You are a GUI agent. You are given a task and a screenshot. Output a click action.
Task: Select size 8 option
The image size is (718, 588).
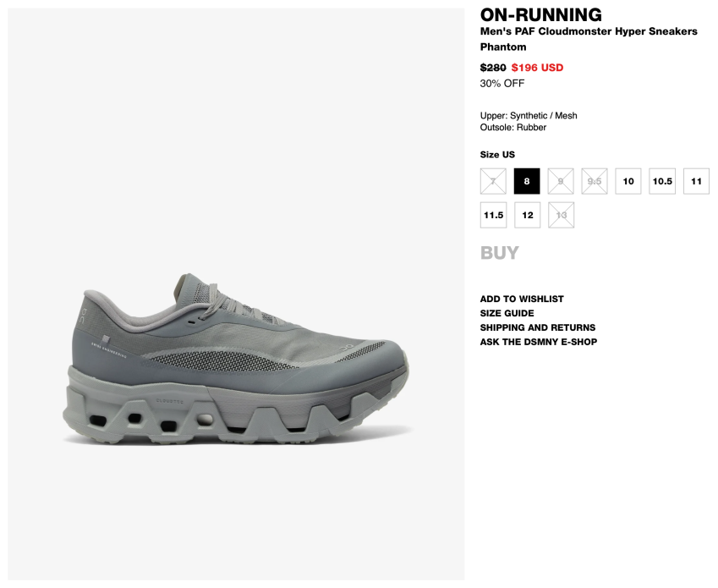(x=527, y=181)
